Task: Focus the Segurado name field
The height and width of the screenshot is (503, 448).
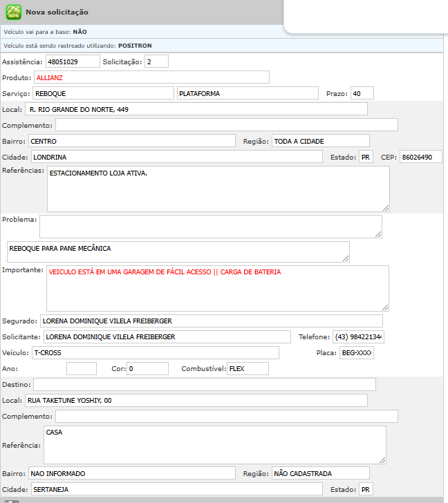Action: pyautogui.click(x=211, y=321)
